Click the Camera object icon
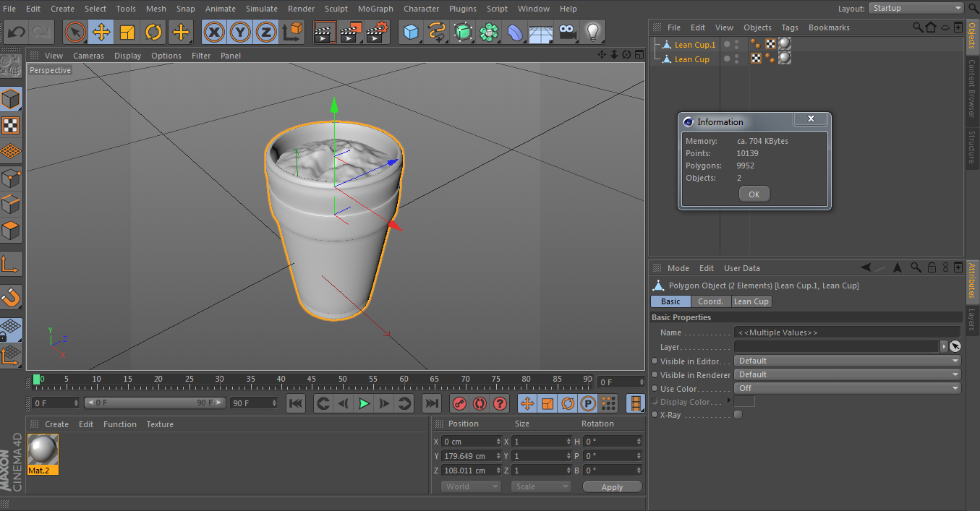 pos(568,33)
